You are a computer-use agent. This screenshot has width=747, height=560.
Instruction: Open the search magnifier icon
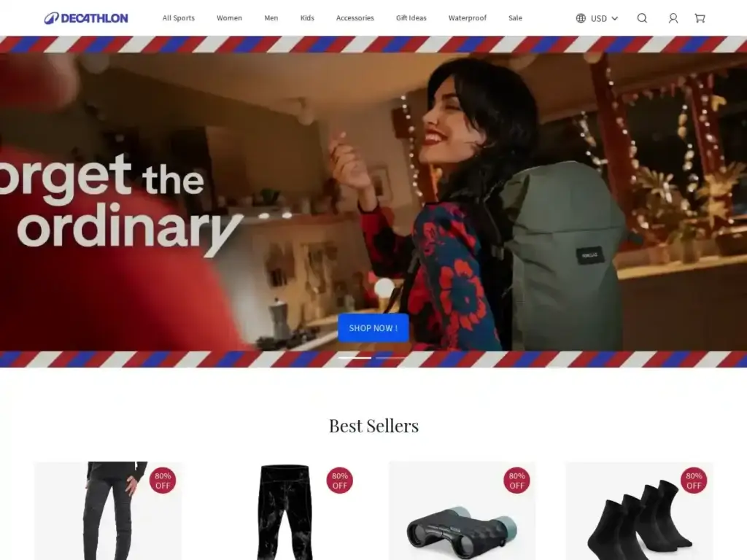[642, 18]
